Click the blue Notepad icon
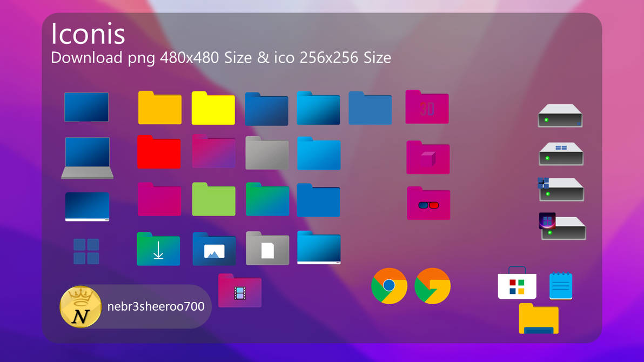Image resolution: width=644 pixels, height=362 pixels. (x=561, y=286)
